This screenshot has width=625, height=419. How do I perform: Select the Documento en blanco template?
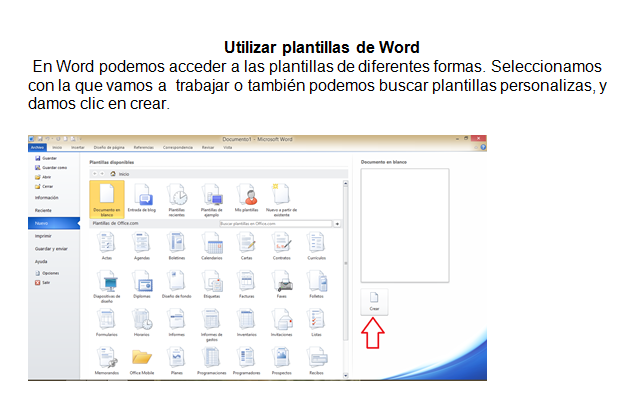(x=106, y=199)
